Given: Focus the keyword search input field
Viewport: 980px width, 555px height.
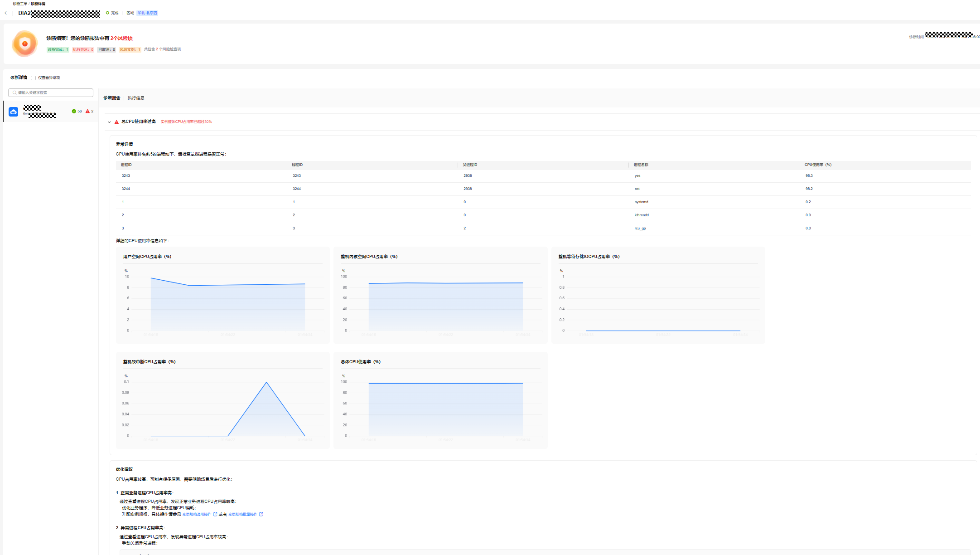Looking at the screenshot, I should coord(51,92).
